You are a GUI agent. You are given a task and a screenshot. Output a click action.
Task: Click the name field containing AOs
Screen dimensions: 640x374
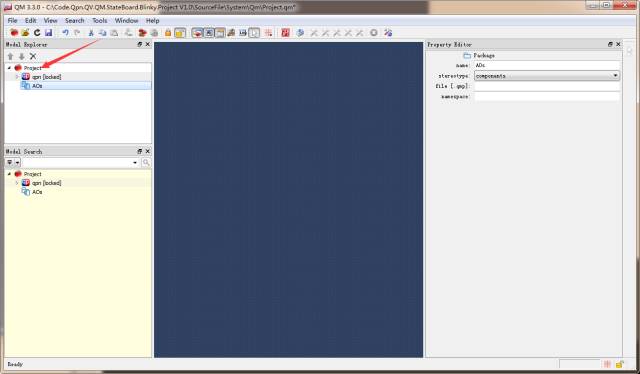coord(547,65)
